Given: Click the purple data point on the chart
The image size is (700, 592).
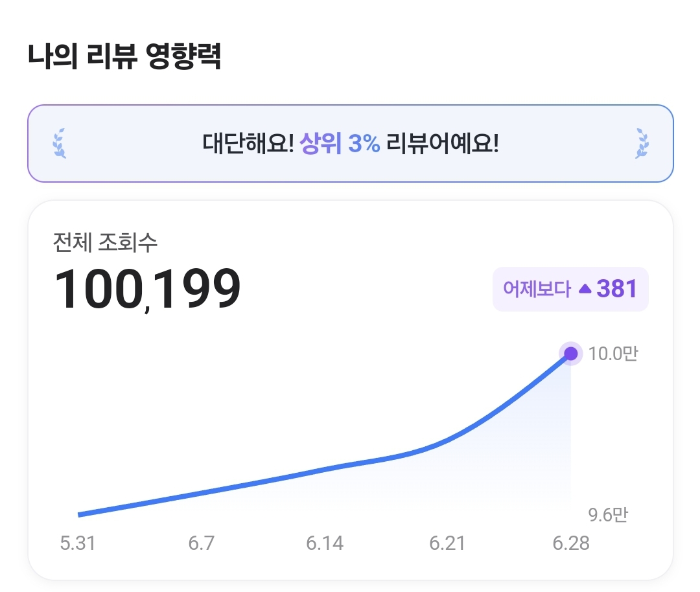Looking at the screenshot, I should tap(570, 354).
